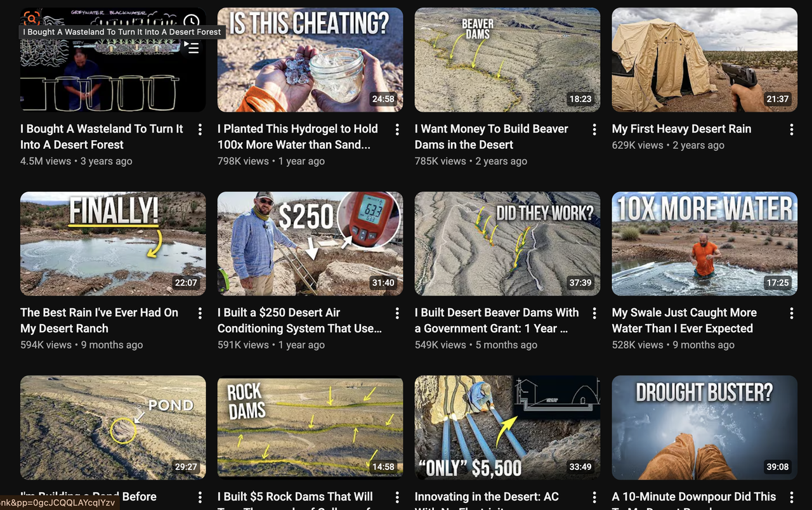Open title I Planted This Hydrogel to Hold
Screen dimensions: 812x510
(x=298, y=136)
